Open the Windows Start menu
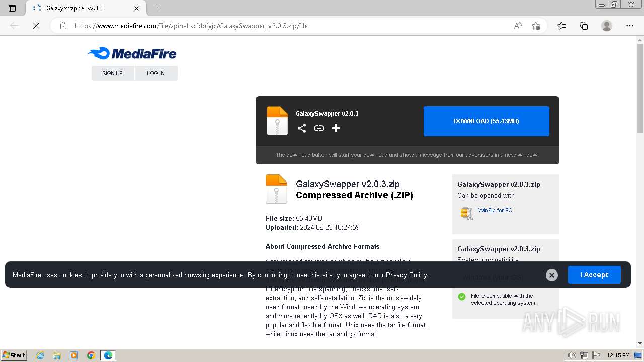This screenshot has width=644, height=362. (14, 355)
